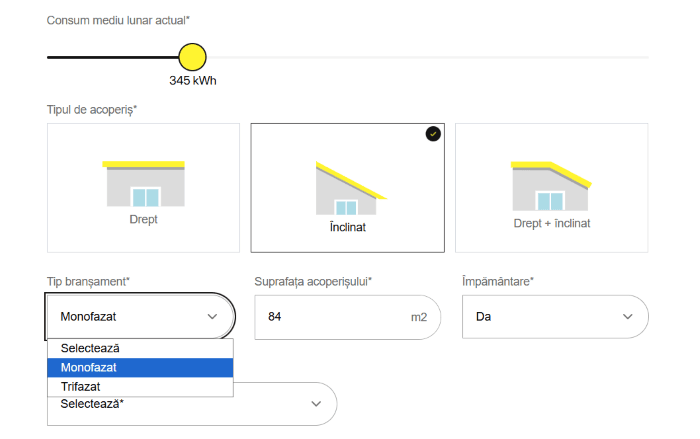Click the flat roof house icon

[144, 183]
